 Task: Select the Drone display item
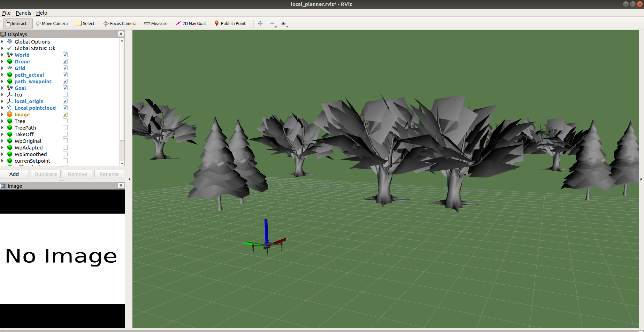pyautogui.click(x=22, y=62)
